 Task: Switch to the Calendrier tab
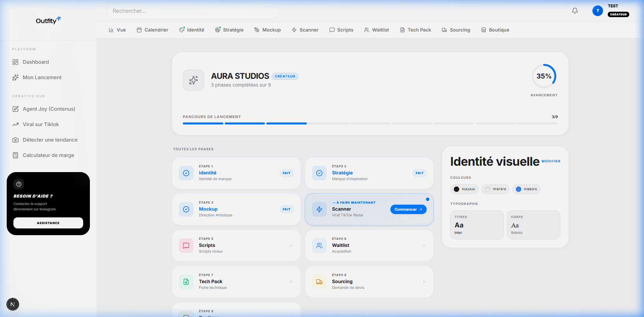[152, 30]
